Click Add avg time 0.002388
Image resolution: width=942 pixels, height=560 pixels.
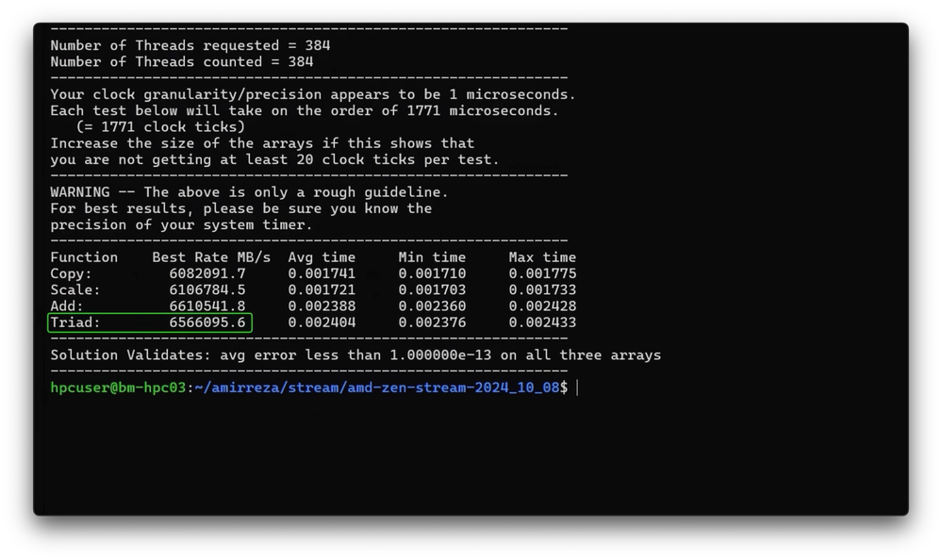[x=322, y=305]
